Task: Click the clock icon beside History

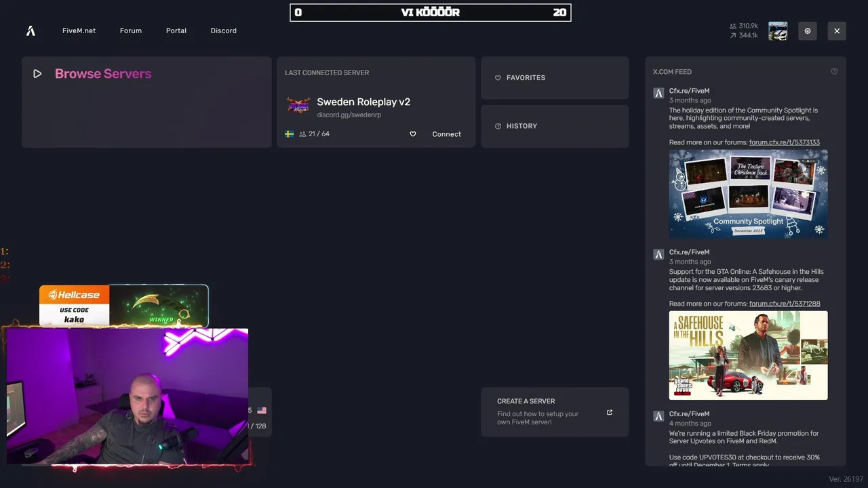Action: tap(498, 126)
